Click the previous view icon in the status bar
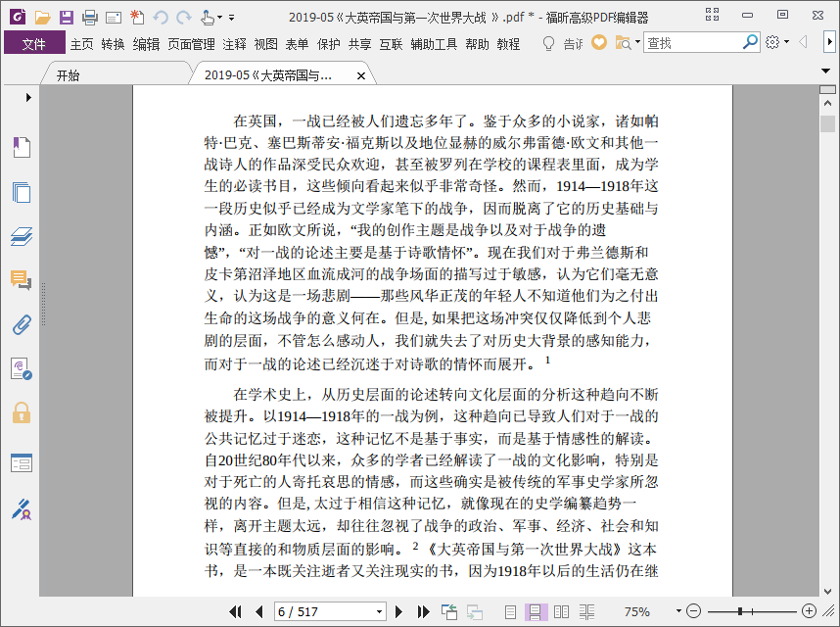The width and height of the screenshot is (840, 627). click(x=449, y=611)
